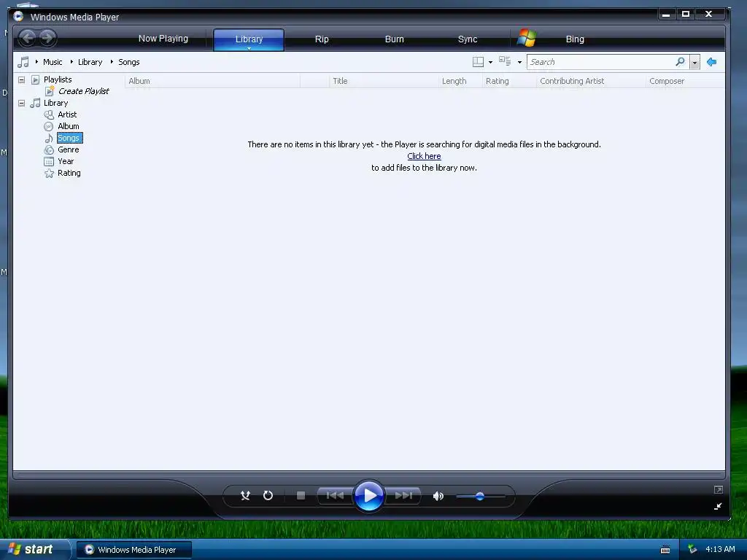Image resolution: width=747 pixels, height=560 pixels.
Task: Select the Playlists icon in the tree
Action: tap(35, 79)
